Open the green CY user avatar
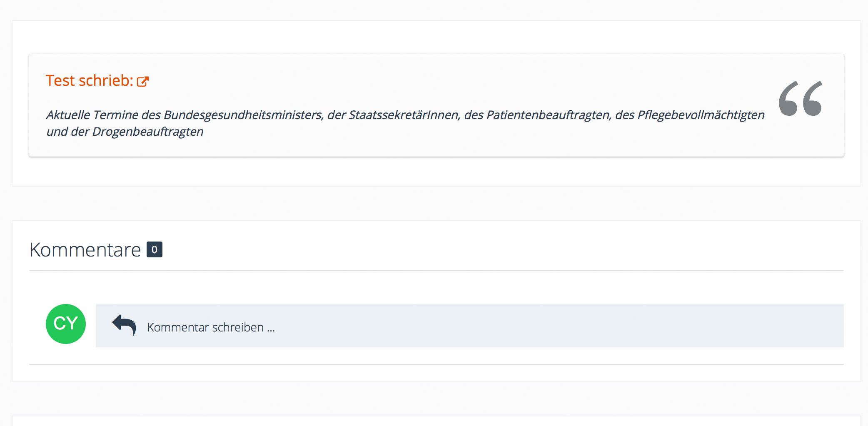 (x=66, y=324)
